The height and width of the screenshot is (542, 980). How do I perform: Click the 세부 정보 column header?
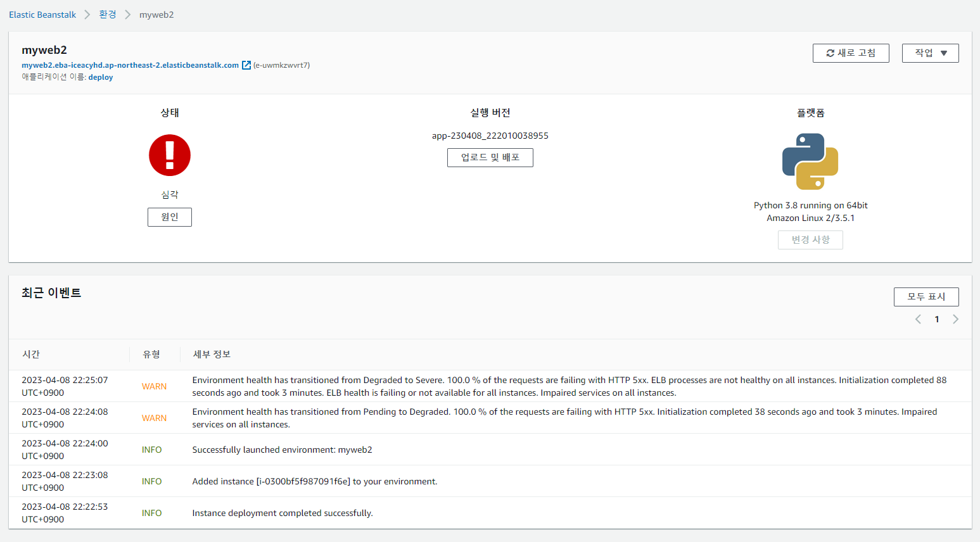212,355
